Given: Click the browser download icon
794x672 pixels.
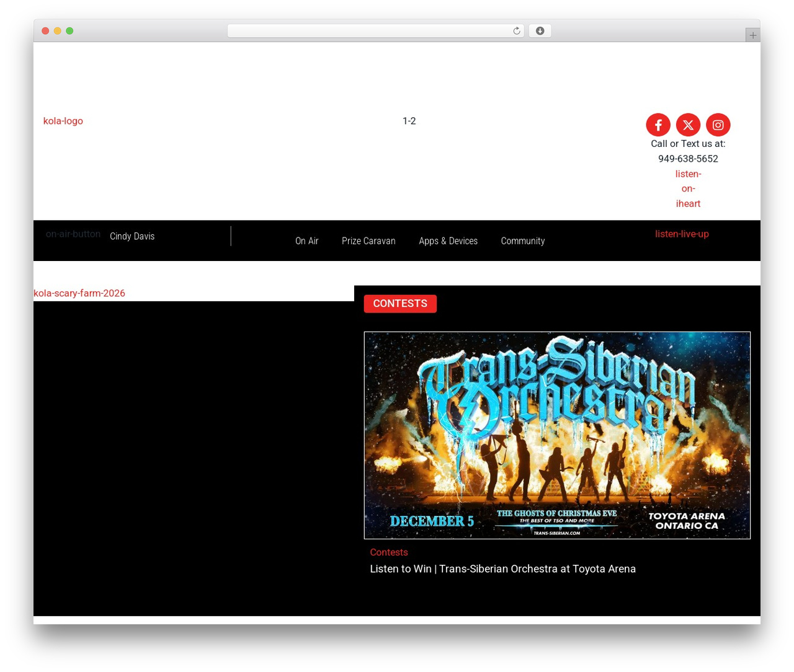Looking at the screenshot, I should click(x=540, y=31).
